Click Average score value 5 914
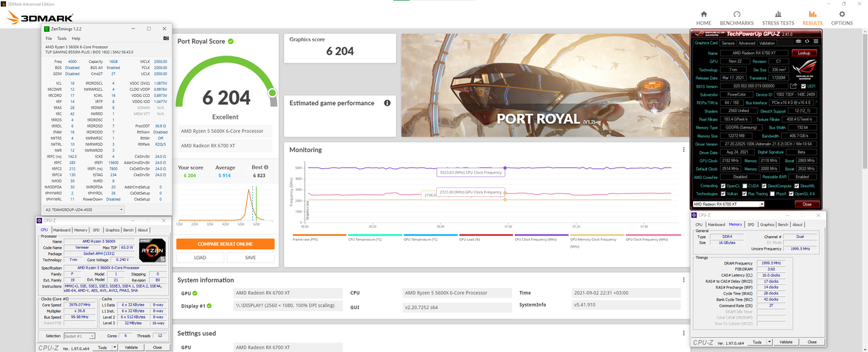The width and height of the screenshot is (868, 352). [x=225, y=176]
